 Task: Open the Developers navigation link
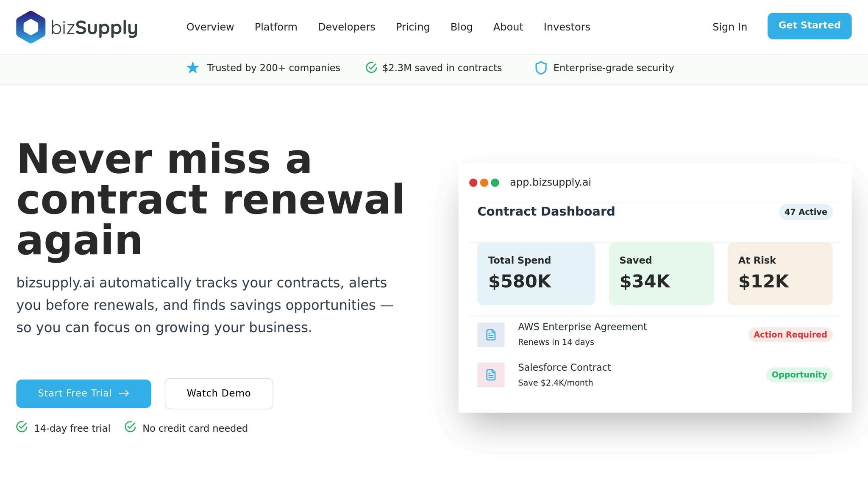[x=346, y=27]
